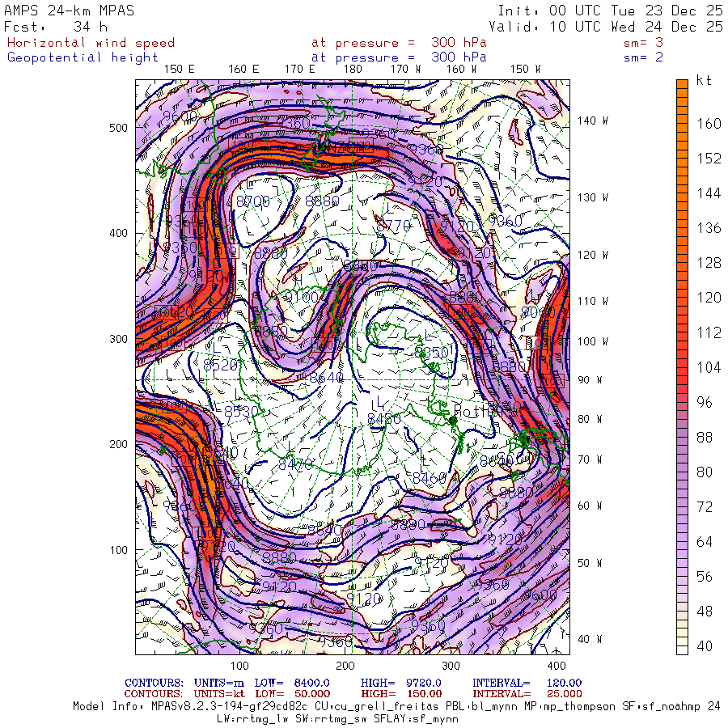Screen dimensions: 728x728
Task: Click the "64" value on the wind speed colorbar
Action: tap(705, 541)
